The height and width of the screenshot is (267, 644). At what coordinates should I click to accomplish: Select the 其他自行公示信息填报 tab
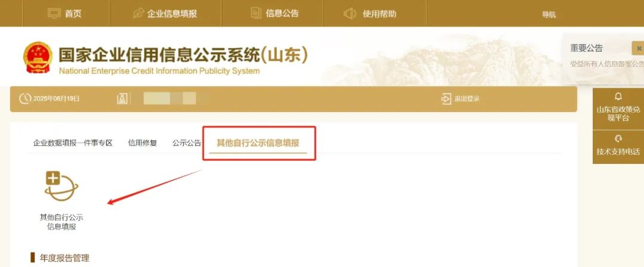click(258, 143)
